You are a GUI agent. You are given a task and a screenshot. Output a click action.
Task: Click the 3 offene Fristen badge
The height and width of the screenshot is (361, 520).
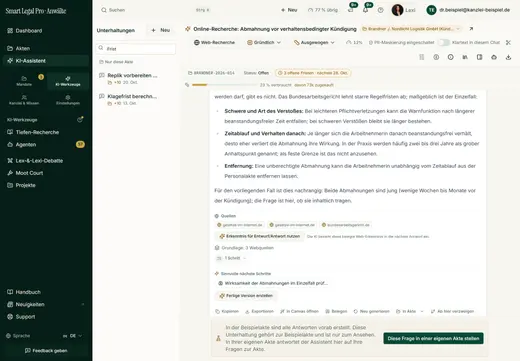[313, 73]
